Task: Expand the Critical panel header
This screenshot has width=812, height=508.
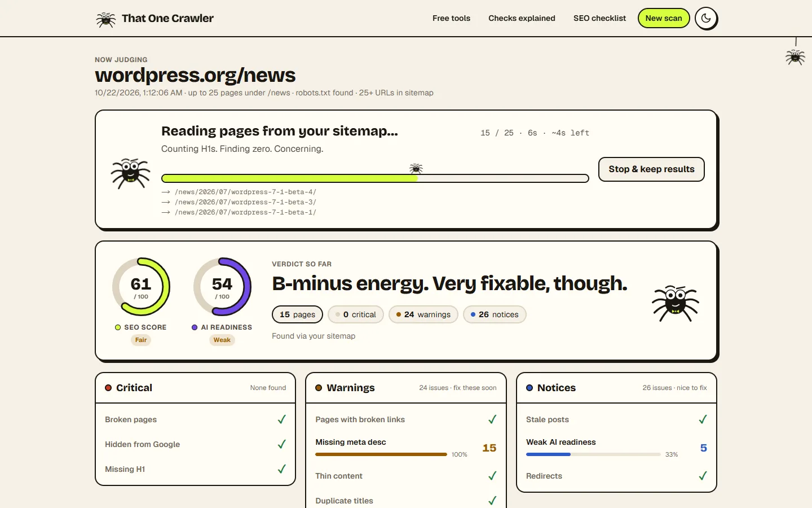Action: pos(195,388)
